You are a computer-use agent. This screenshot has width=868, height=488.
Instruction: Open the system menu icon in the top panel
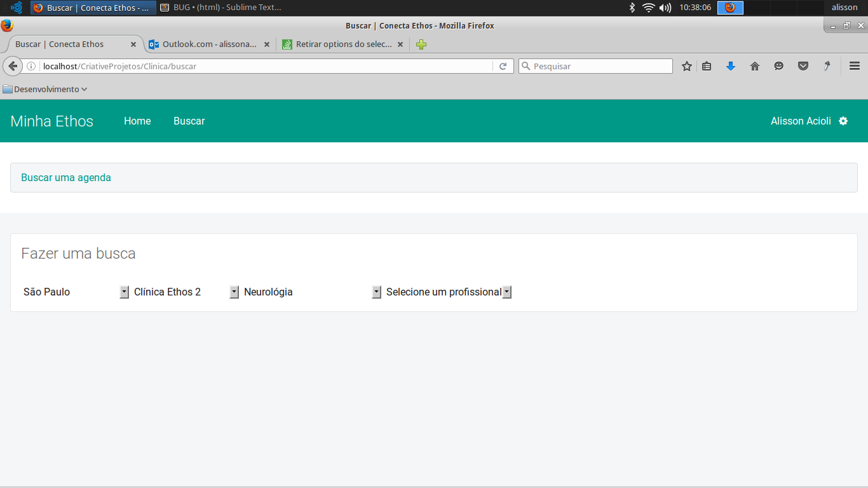pyautogui.click(x=17, y=8)
